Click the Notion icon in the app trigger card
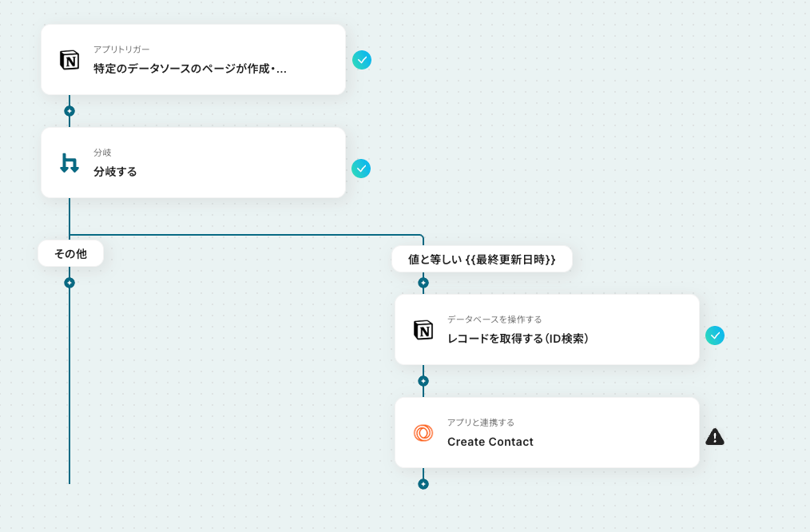 tap(69, 60)
